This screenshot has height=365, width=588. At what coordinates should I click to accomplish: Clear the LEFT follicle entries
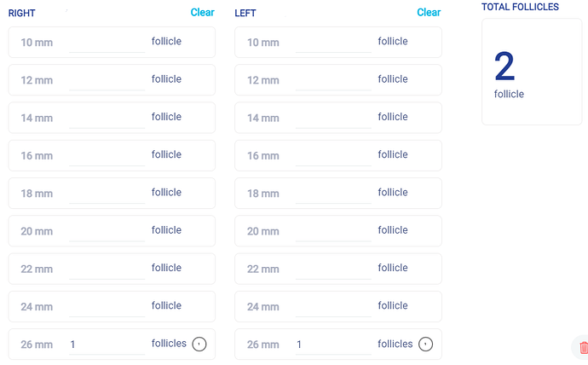coord(429,13)
